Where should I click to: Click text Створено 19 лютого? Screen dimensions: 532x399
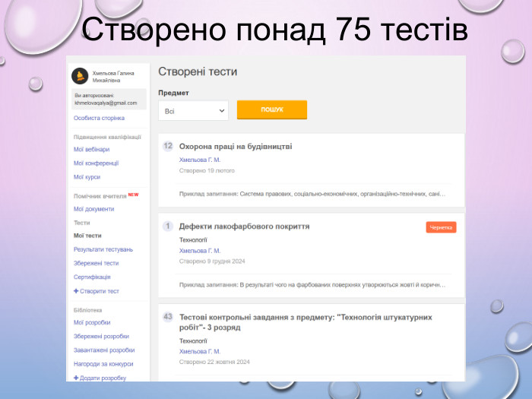pos(207,171)
